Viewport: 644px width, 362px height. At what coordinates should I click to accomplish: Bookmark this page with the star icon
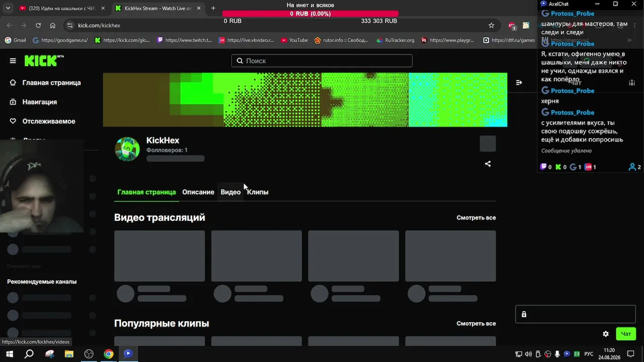coord(491,25)
